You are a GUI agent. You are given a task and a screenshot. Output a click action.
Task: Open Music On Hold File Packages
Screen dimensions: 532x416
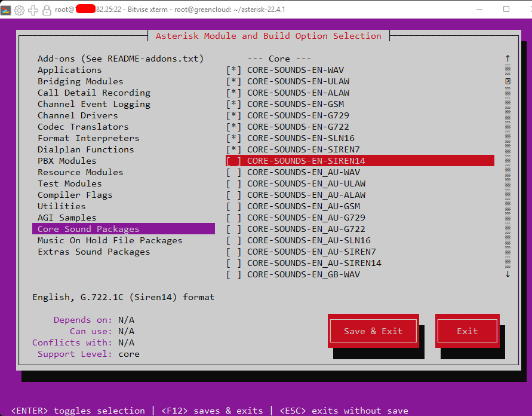[x=110, y=240]
